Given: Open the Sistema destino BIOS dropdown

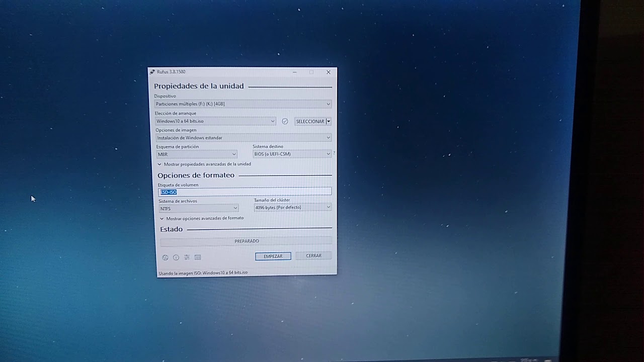Looking at the screenshot, I should click(292, 154).
